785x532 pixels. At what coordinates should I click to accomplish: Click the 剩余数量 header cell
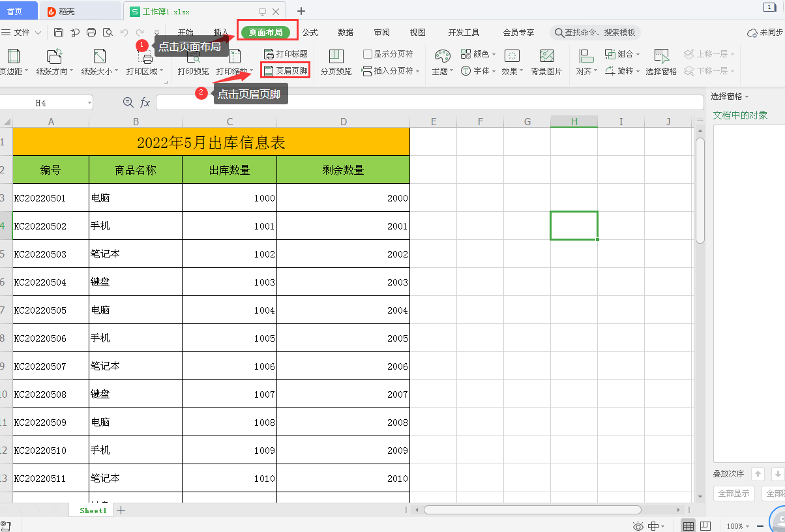click(344, 170)
